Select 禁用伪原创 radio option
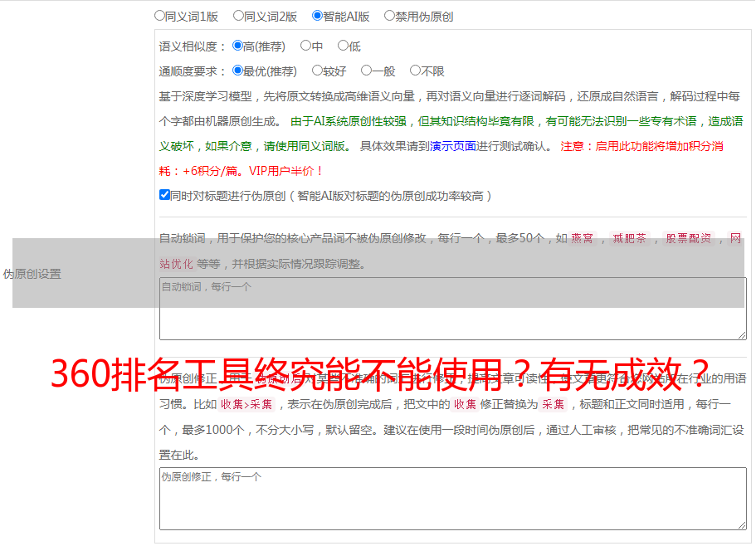Screen dimensions: 756x546 coord(389,16)
